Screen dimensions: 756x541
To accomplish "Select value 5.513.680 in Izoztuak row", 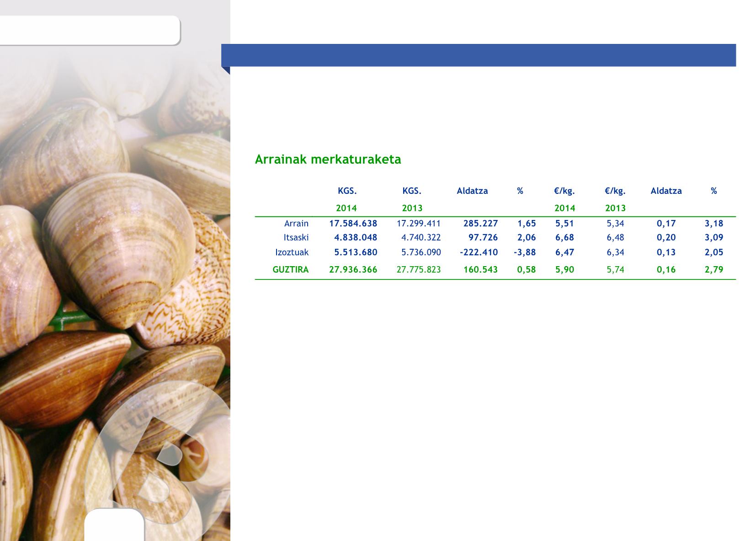I will [x=356, y=252].
